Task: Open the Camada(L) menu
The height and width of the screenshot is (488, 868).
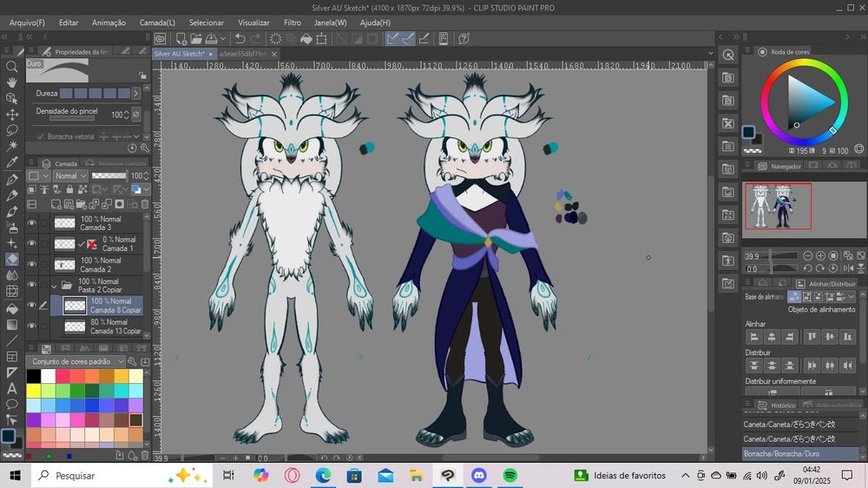Action: [x=157, y=23]
